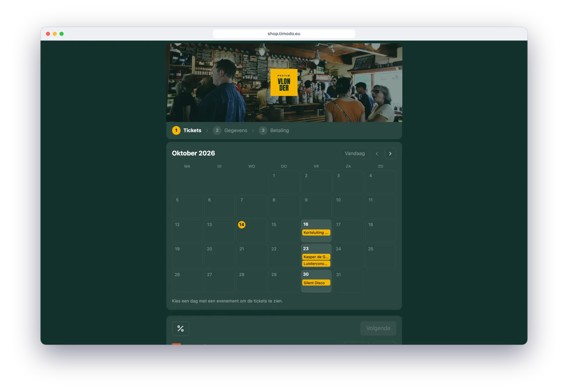Image resolution: width=568 pixels, height=392 pixels.
Task: Go to next month with right chevron
Action: [390, 154]
